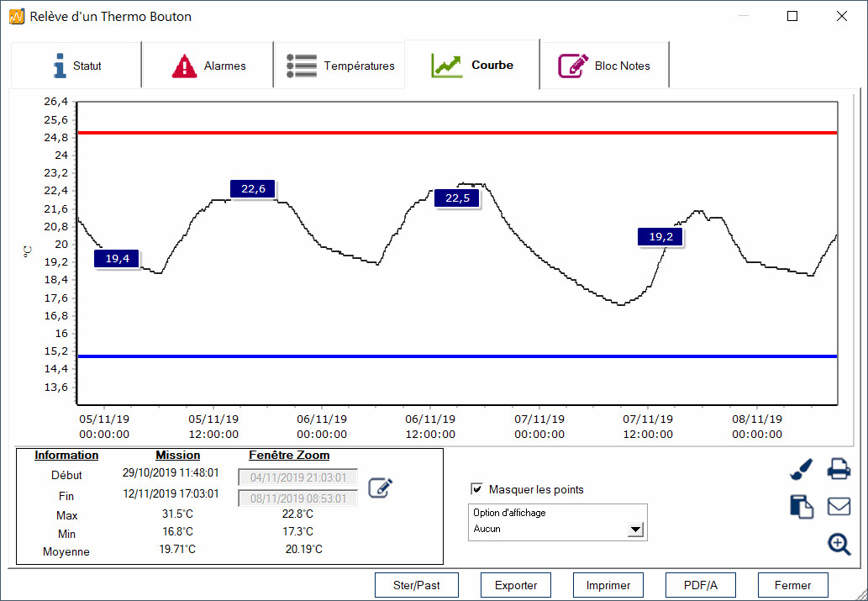868x601 pixels.
Task: Go to the Bloc Notes tab
Action: pos(604,66)
